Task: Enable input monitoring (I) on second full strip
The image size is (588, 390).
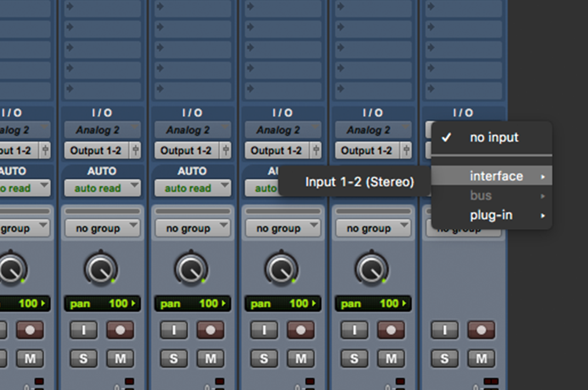Action: pos(174,330)
